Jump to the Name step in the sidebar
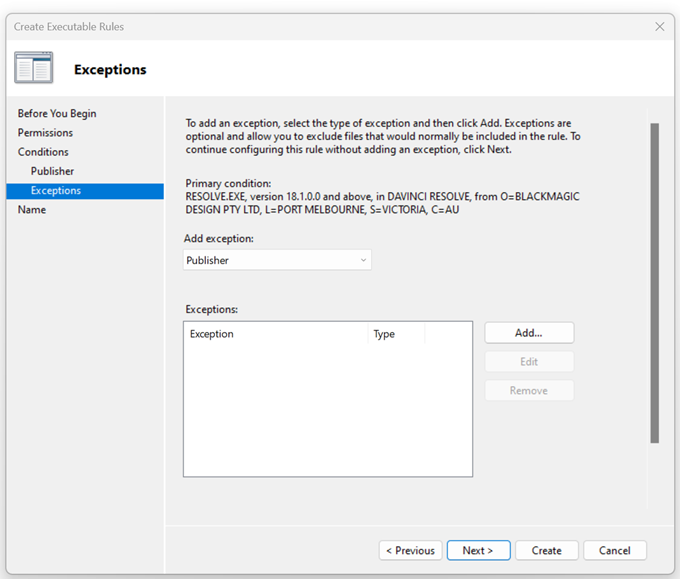The height and width of the screenshot is (579, 680). (x=32, y=210)
